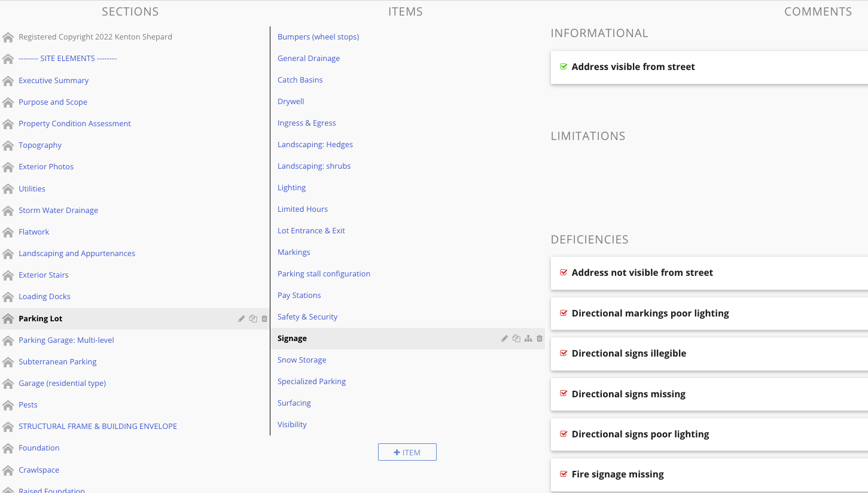
Task: Click the house icon beside Storm Water Drainage
Action: point(8,211)
